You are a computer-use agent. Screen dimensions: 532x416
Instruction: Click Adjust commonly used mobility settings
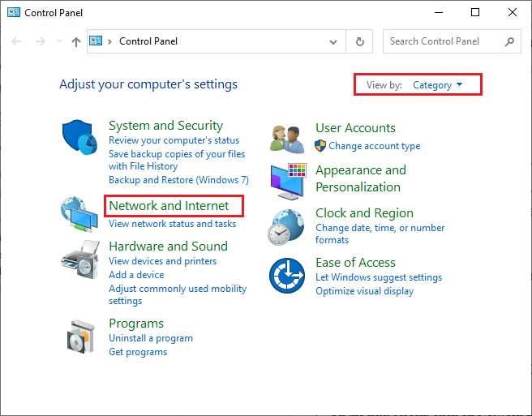[178, 295]
